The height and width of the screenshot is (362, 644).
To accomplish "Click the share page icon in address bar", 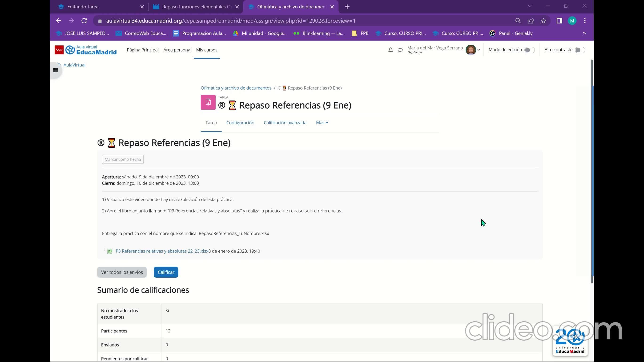I will [531, 21].
